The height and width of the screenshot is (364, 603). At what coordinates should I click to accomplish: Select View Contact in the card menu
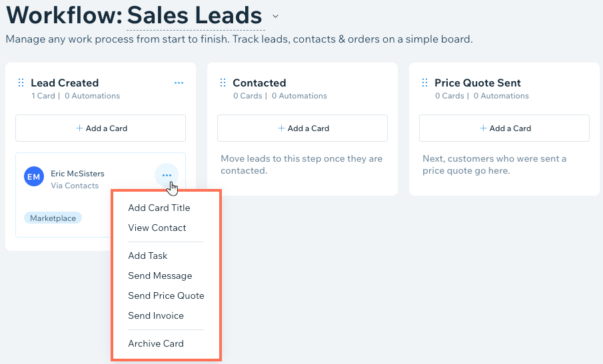tap(157, 228)
